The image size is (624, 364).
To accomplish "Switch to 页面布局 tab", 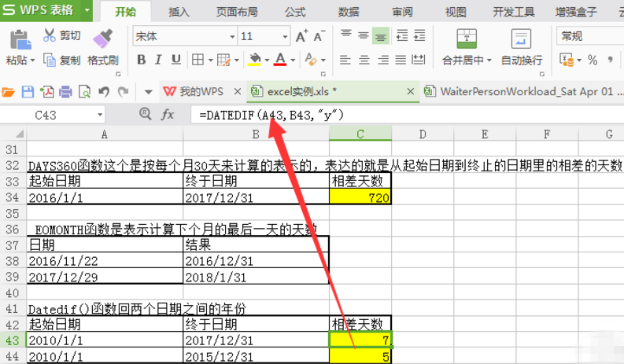I will tap(237, 12).
